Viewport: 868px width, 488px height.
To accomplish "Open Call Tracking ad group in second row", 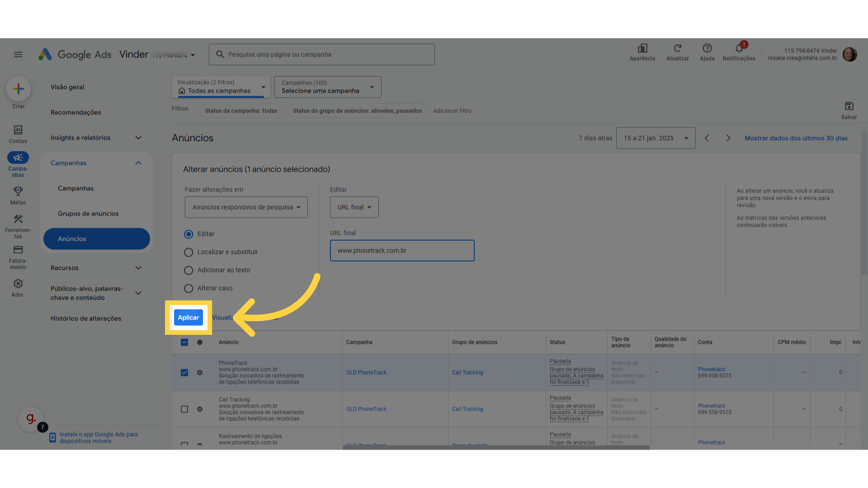I will coord(467,409).
